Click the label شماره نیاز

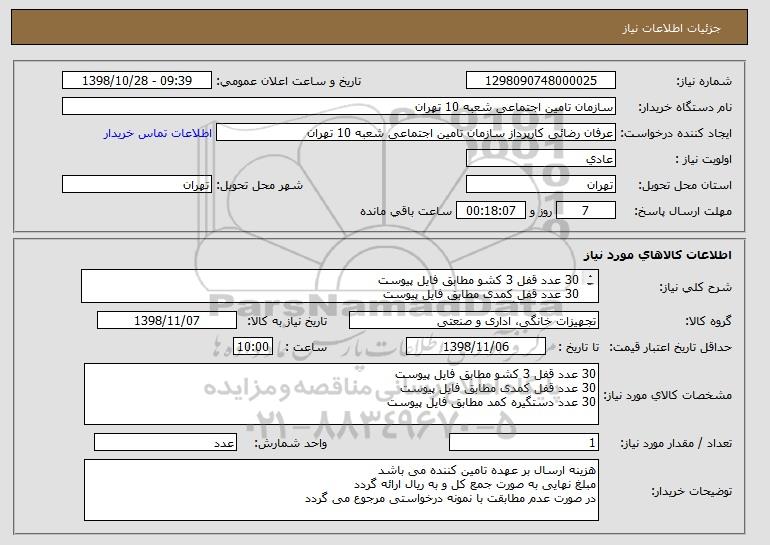(x=704, y=82)
